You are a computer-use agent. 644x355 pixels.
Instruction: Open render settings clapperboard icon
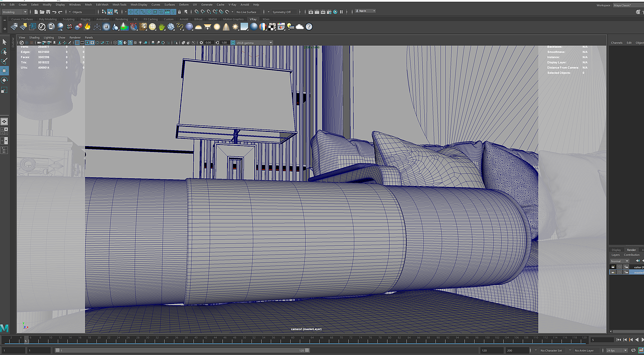pos(328,12)
